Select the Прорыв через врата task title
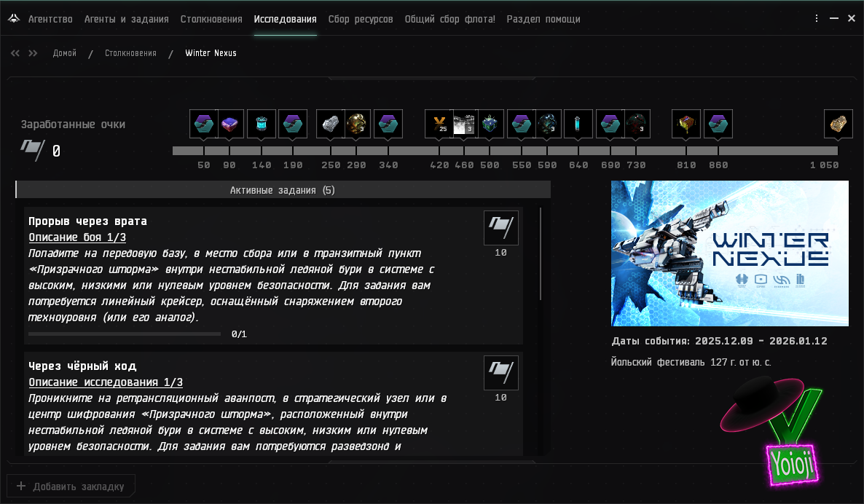The width and height of the screenshot is (864, 504). click(x=87, y=221)
